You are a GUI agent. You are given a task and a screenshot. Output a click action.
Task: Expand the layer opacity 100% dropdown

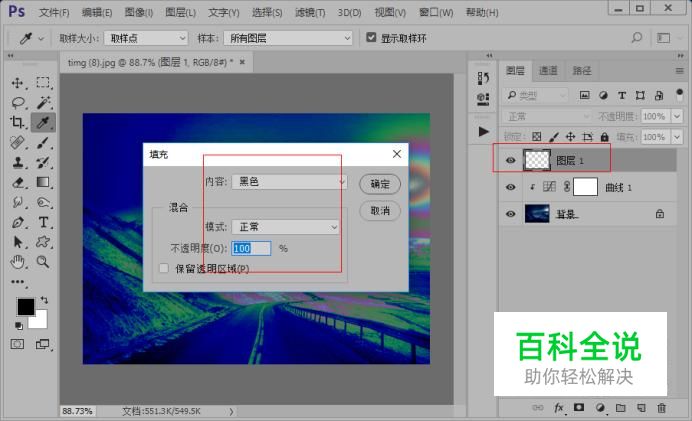click(x=677, y=117)
